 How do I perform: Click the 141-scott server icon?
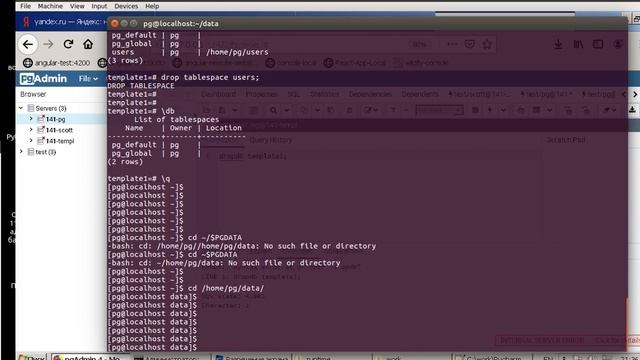(x=41, y=130)
